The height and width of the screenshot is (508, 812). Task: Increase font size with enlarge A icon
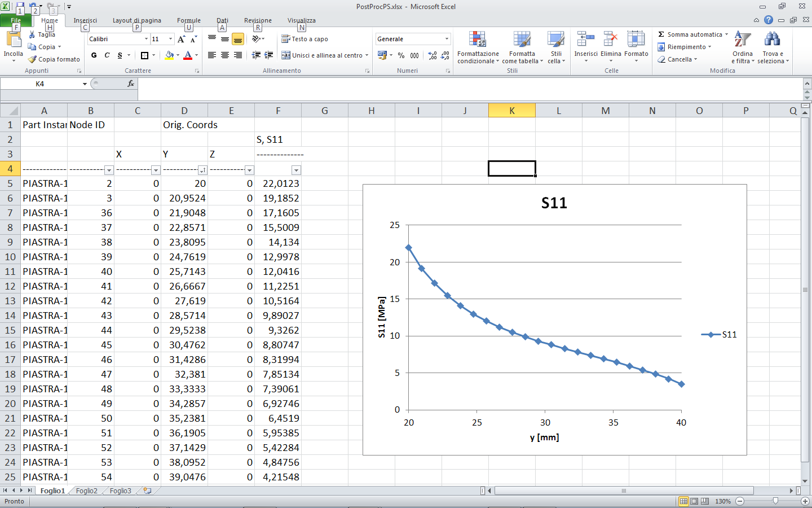click(x=181, y=39)
